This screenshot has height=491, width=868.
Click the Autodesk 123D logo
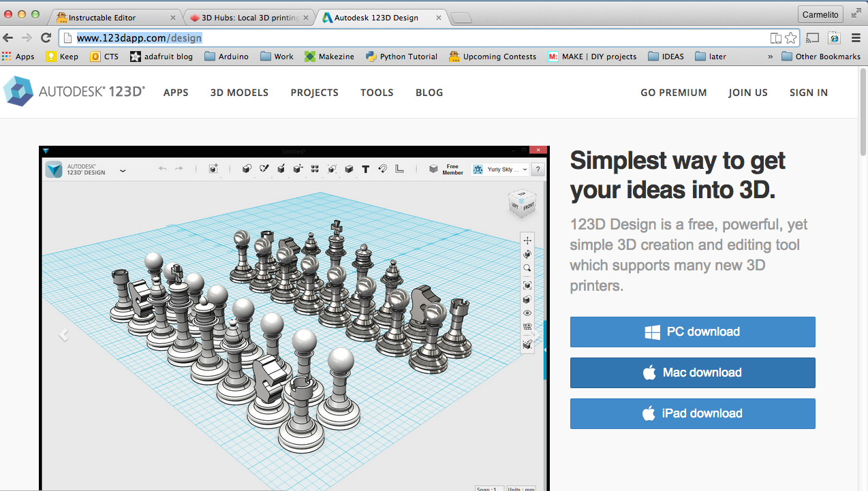74,91
